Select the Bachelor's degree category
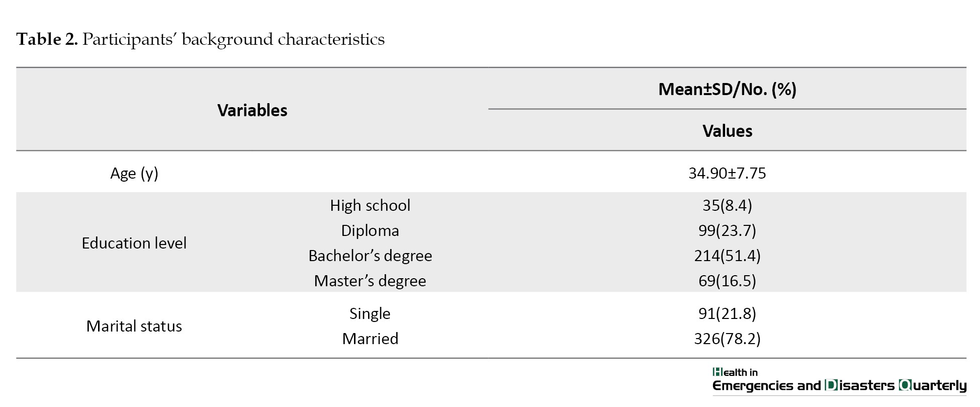 370,256
